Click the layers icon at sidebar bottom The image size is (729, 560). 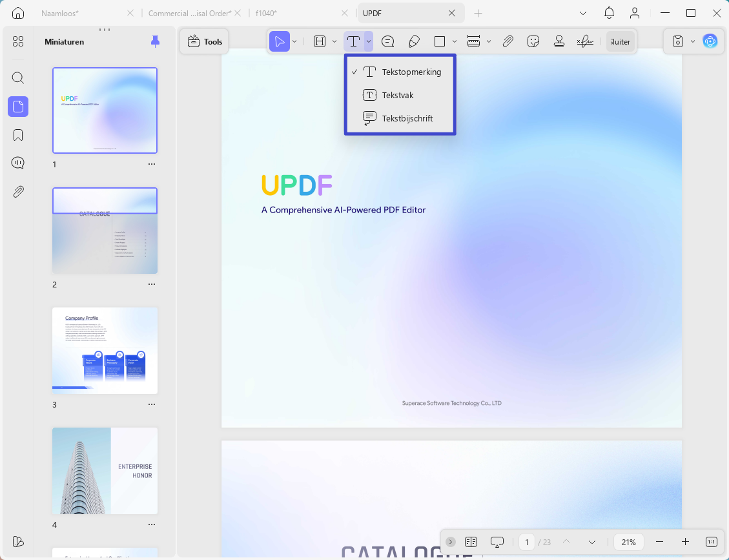(17, 541)
